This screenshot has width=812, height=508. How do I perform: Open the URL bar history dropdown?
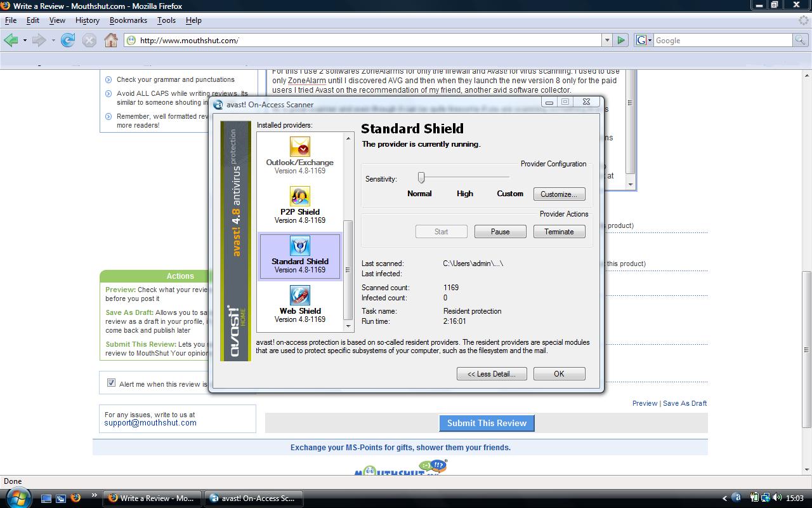(607, 40)
